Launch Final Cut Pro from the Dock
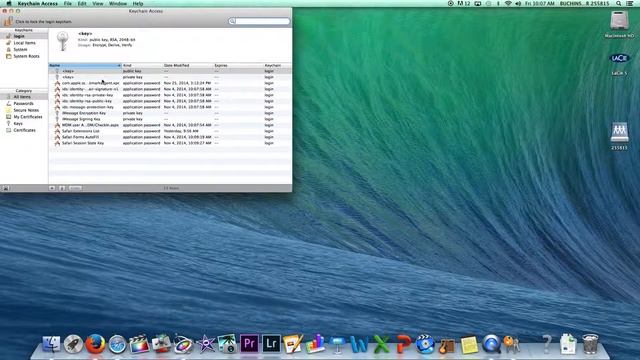The height and width of the screenshot is (360, 640). [139, 344]
